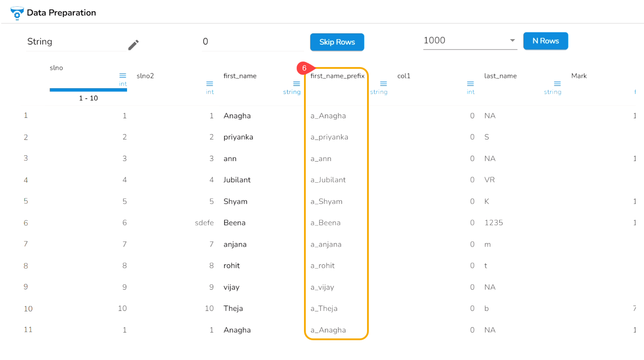Open the slno column menu icon
This screenshot has width=644, height=360.
tap(122, 76)
